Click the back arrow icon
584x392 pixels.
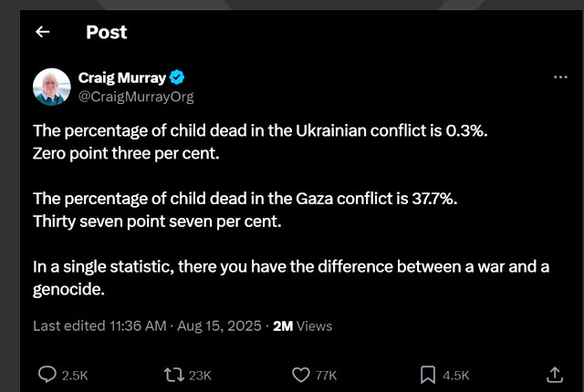42,33
